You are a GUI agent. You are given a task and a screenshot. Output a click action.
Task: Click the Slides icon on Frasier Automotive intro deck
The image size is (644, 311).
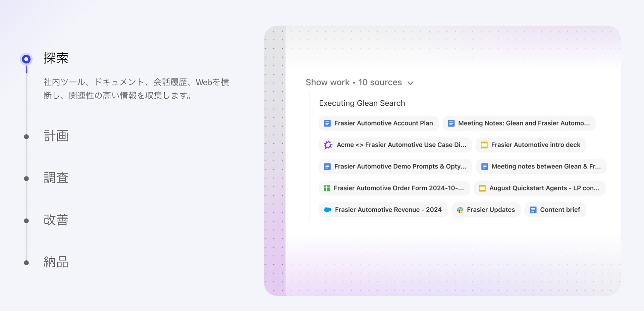(x=484, y=145)
